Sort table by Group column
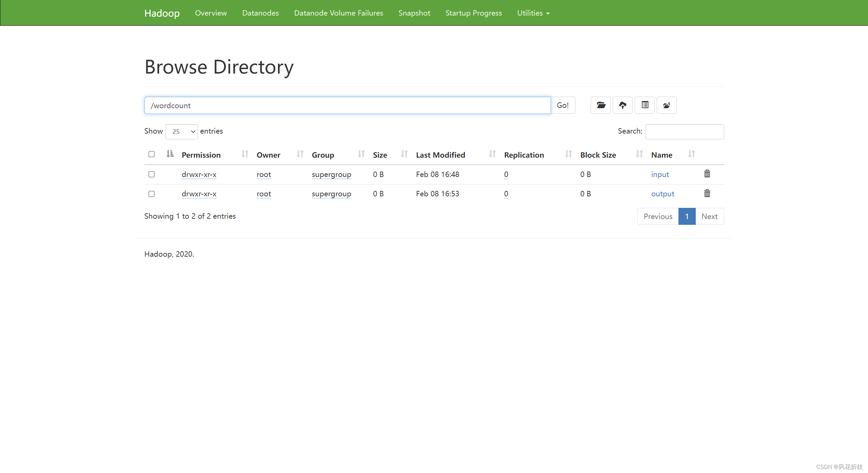Viewport: 868px width, 473px height. click(x=323, y=155)
